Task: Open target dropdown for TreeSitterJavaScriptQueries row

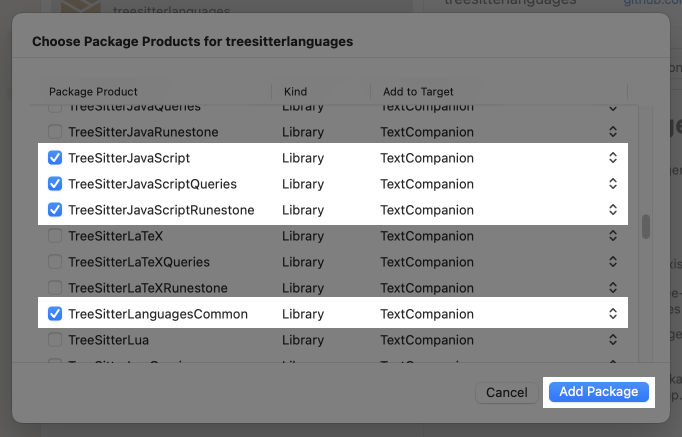Action: 612,184
